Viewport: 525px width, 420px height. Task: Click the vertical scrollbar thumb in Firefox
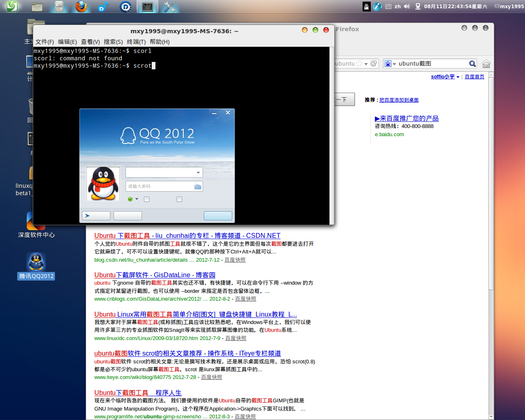coord(491,185)
